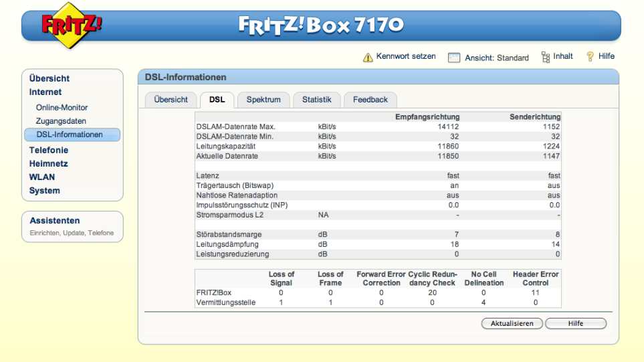
Task: Click the value 11860
Action: (x=448, y=147)
